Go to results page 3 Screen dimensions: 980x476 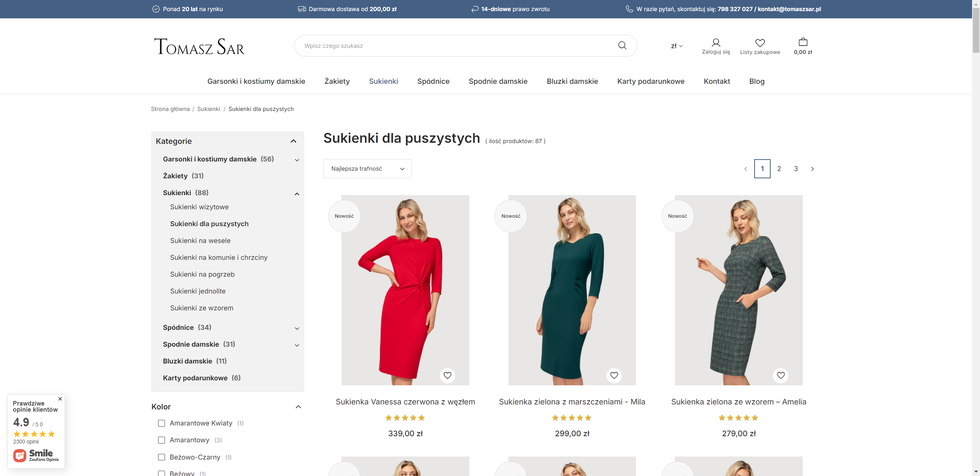[x=795, y=168]
